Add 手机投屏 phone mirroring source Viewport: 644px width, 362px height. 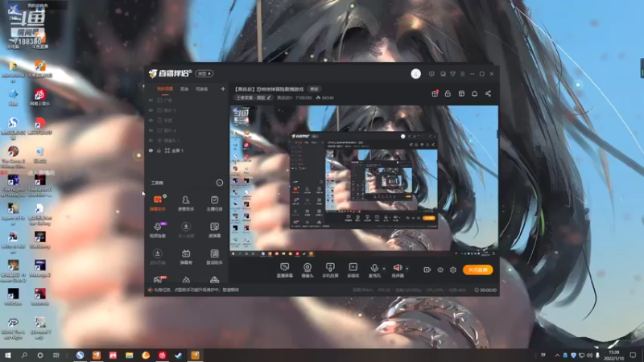point(330,270)
